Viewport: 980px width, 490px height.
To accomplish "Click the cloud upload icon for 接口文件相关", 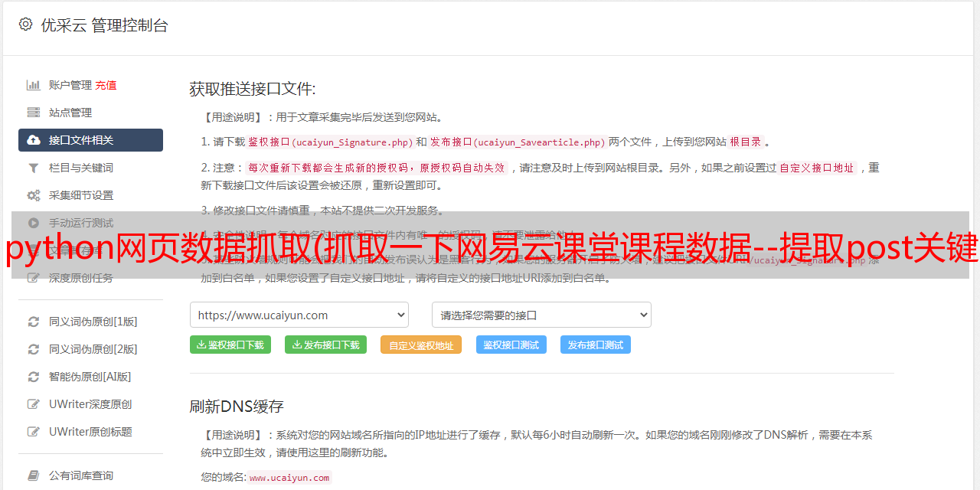I will [34, 140].
